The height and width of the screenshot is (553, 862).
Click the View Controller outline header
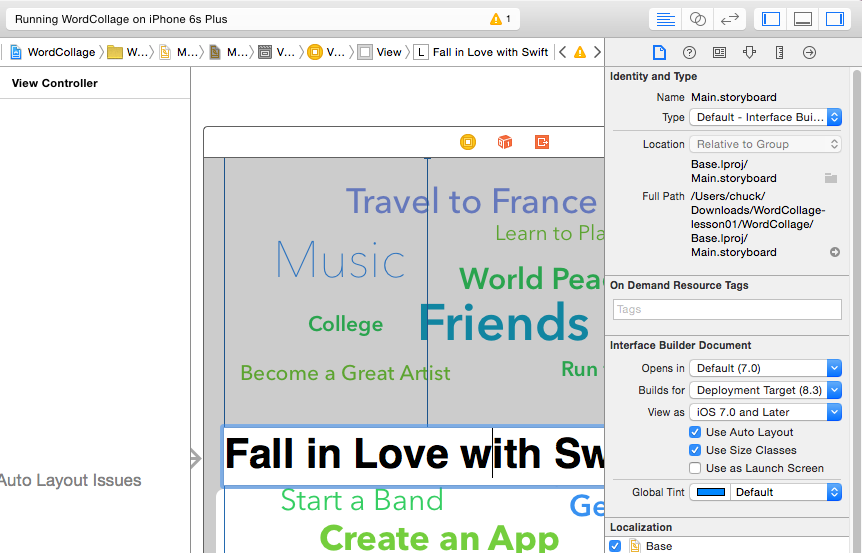(54, 83)
